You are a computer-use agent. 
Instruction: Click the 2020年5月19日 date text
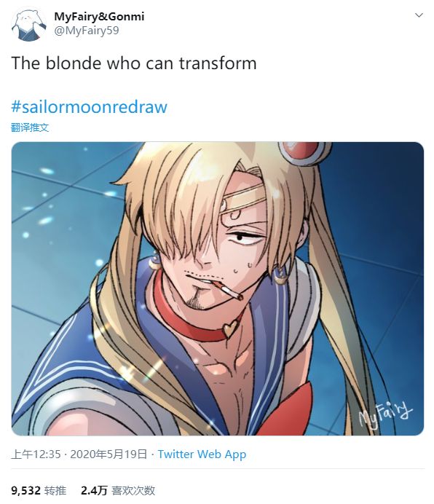tap(108, 454)
